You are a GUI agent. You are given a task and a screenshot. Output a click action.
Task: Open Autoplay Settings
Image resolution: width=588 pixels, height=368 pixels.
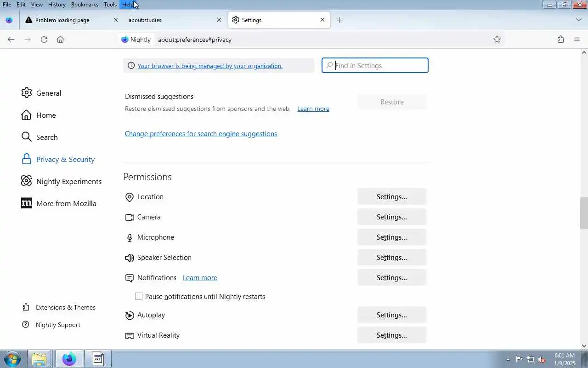[392, 315]
